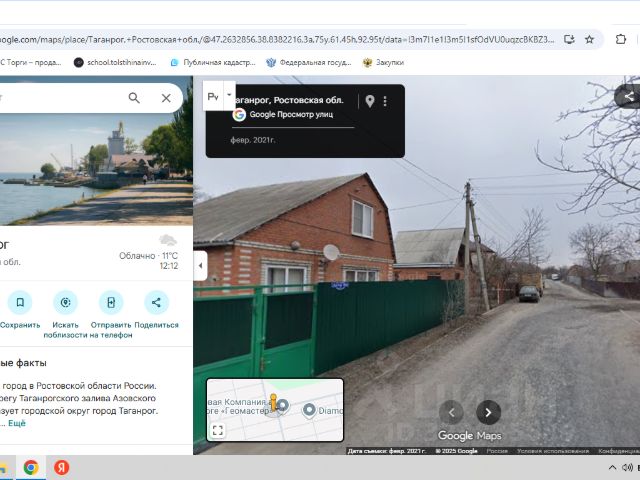Click the Diamond place pin on the minimap
The image size is (640, 480).
tap(309, 411)
